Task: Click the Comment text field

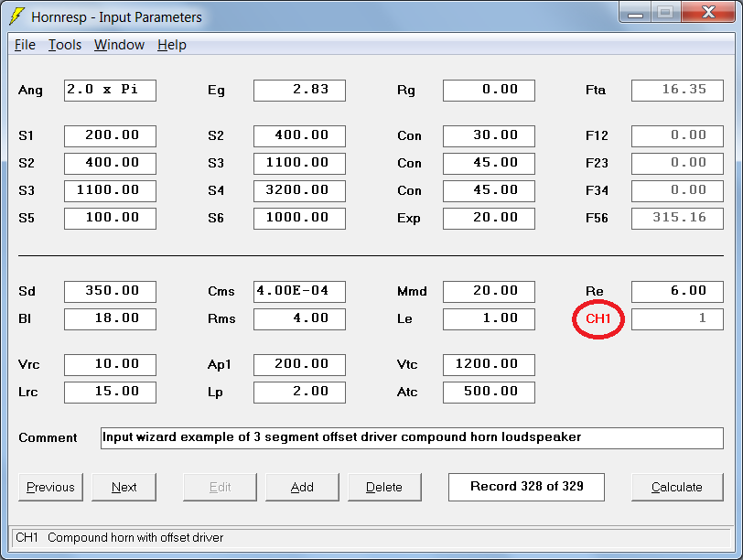Action: click(413, 438)
